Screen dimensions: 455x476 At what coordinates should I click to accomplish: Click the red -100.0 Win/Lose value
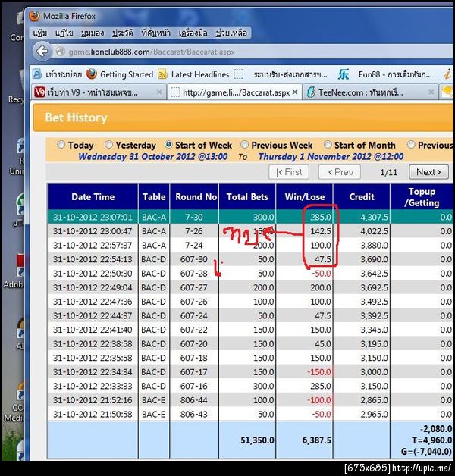[x=319, y=400]
